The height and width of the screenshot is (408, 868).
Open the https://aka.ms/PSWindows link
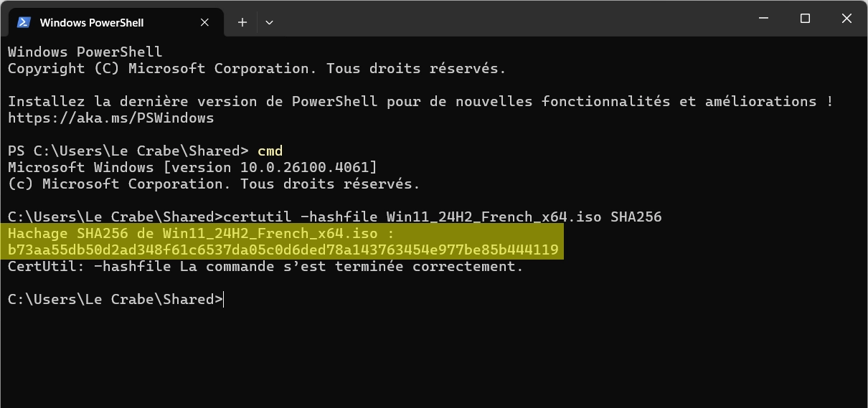(110, 118)
